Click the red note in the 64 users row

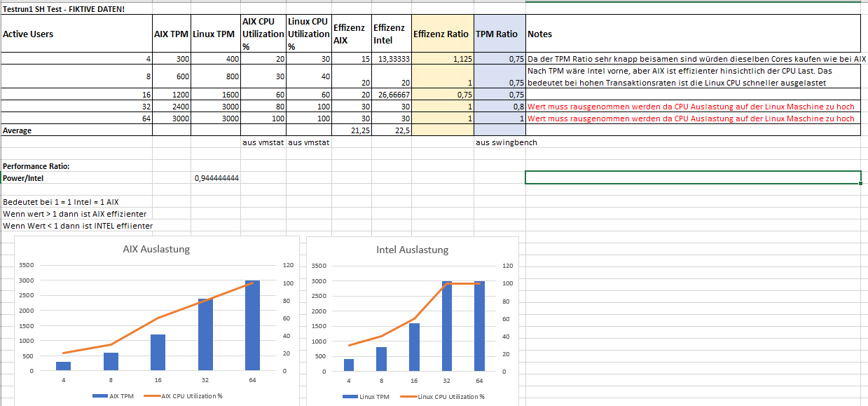(x=693, y=119)
